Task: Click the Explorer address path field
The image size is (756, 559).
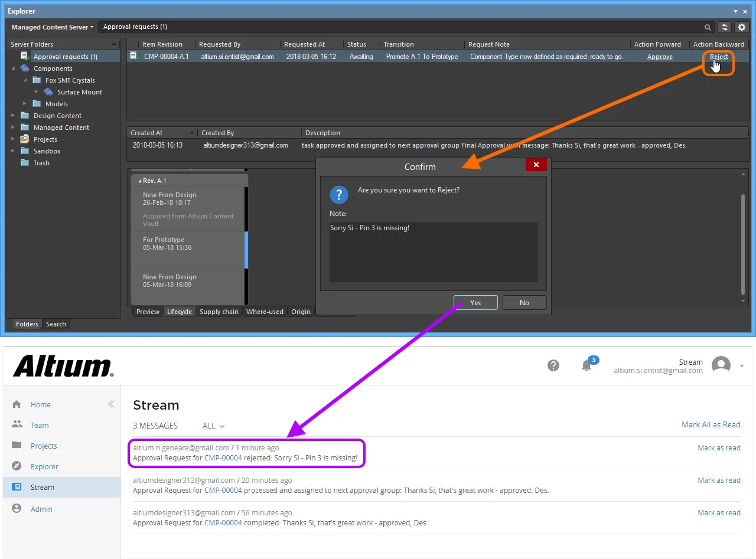Action: click(x=406, y=27)
